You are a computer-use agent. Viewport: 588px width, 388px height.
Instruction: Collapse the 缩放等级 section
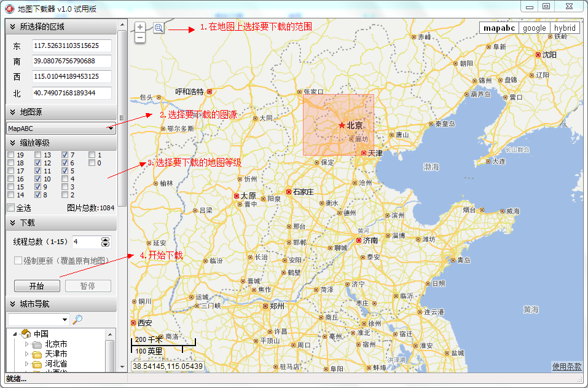click(12, 143)
